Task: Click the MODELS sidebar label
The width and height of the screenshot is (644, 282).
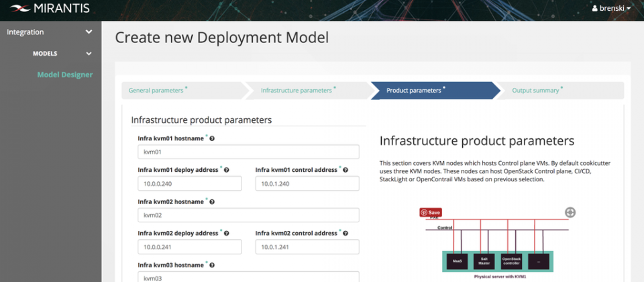Action: [x=45, y=54]
